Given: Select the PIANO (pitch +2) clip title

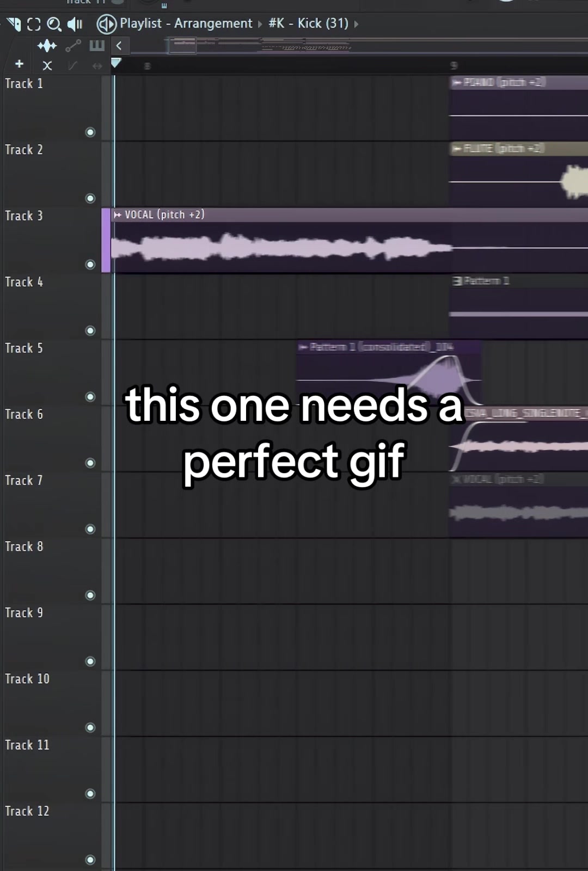Looking at the screenshot, I should point(504,83).
